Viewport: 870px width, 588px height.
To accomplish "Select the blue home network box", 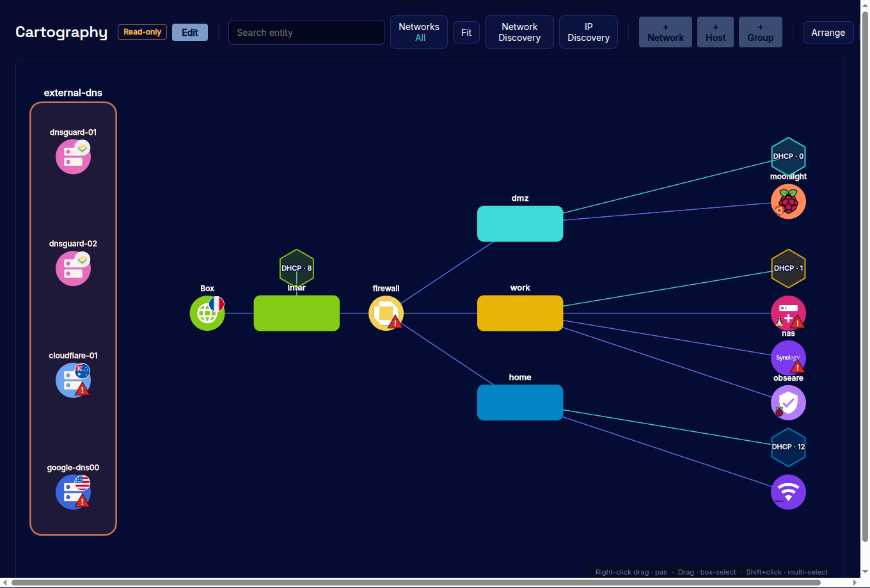I will click(520, 402).
